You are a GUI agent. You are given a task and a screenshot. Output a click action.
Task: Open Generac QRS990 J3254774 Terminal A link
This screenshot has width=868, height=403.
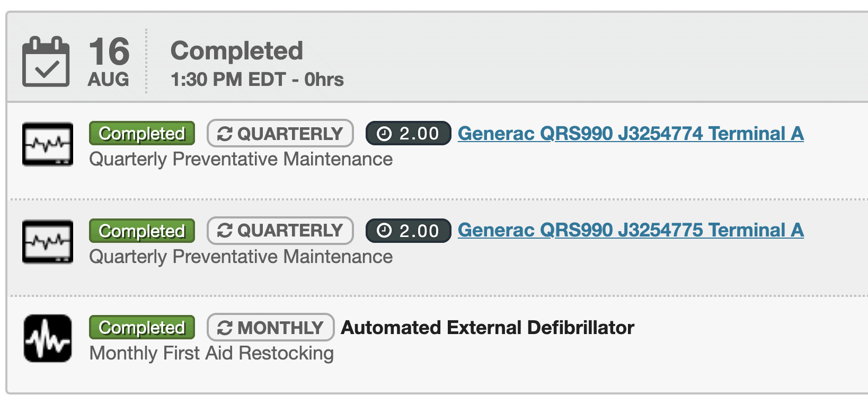point(631,134)
